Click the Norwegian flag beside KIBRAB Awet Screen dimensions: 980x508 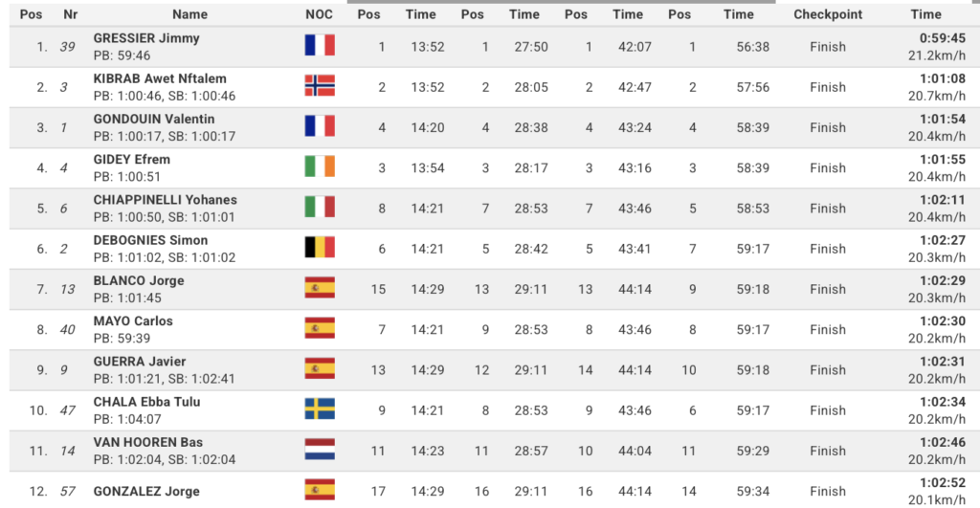[320, 85]
